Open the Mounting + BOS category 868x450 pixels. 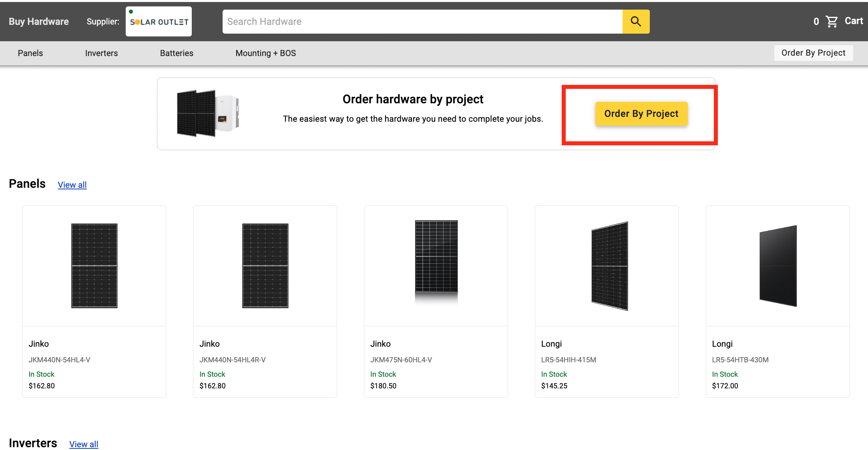click(266, 53)
